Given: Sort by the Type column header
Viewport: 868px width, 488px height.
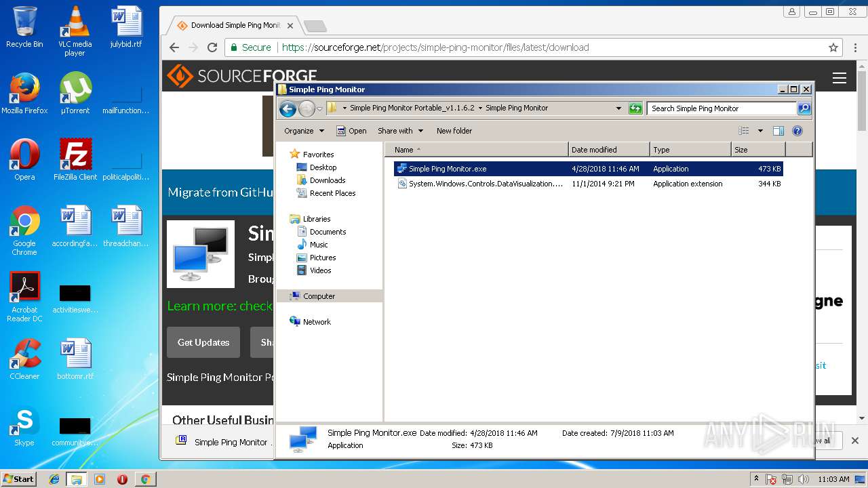Looking at the screenshot, I should [690, 150].
